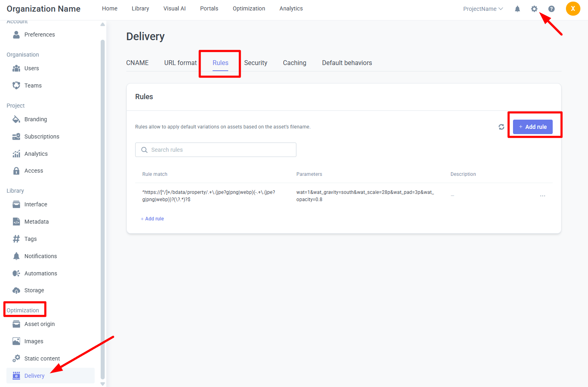Switch to the Security tab

255,63
